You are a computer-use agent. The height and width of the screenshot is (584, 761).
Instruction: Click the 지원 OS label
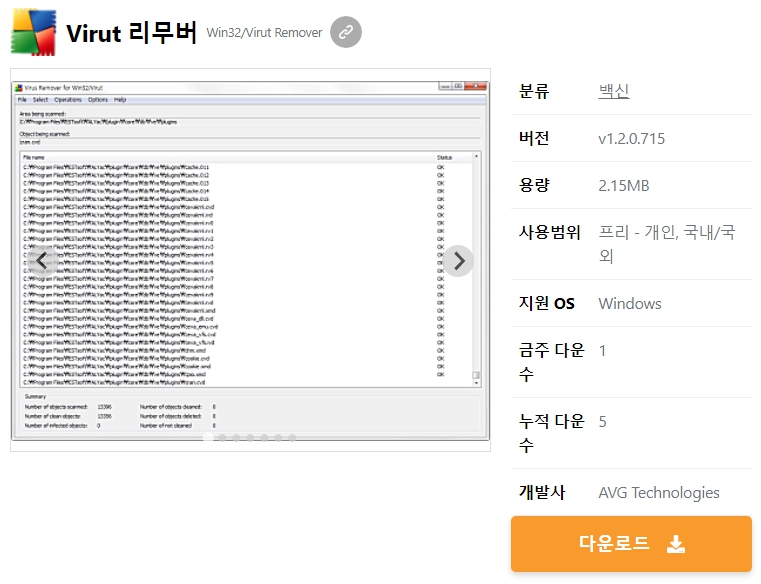pos(546,303)
